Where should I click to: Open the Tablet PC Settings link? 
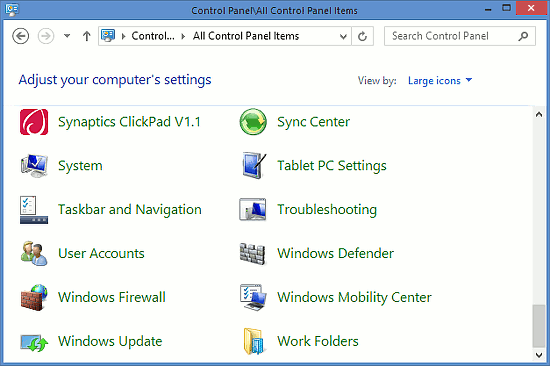pos(332,166)
